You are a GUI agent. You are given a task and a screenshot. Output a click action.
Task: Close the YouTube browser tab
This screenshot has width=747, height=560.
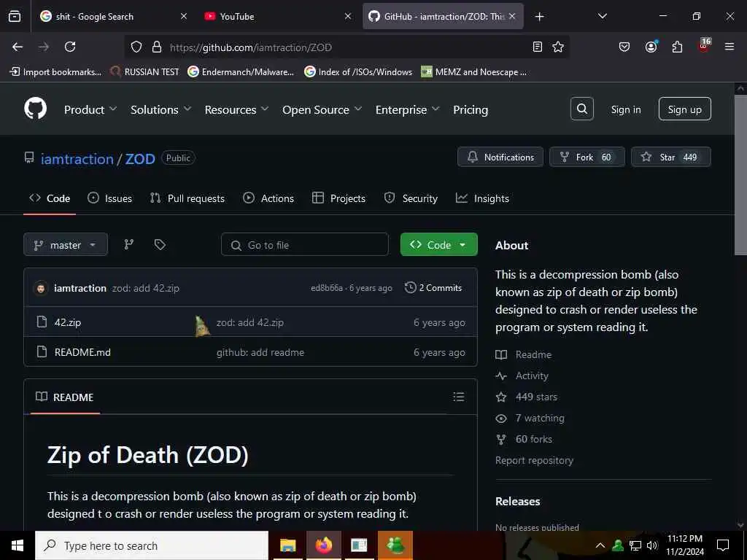(x=348, y=16)
